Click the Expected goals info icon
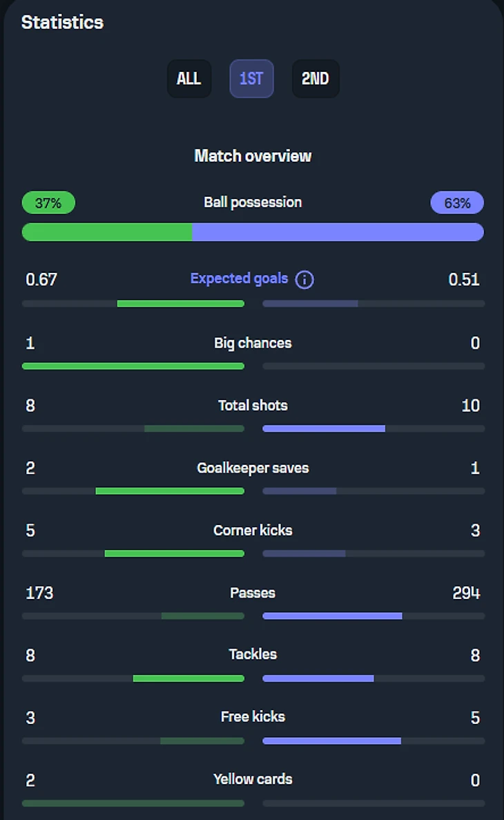This screenshot has height=820, width=504. 304,280
